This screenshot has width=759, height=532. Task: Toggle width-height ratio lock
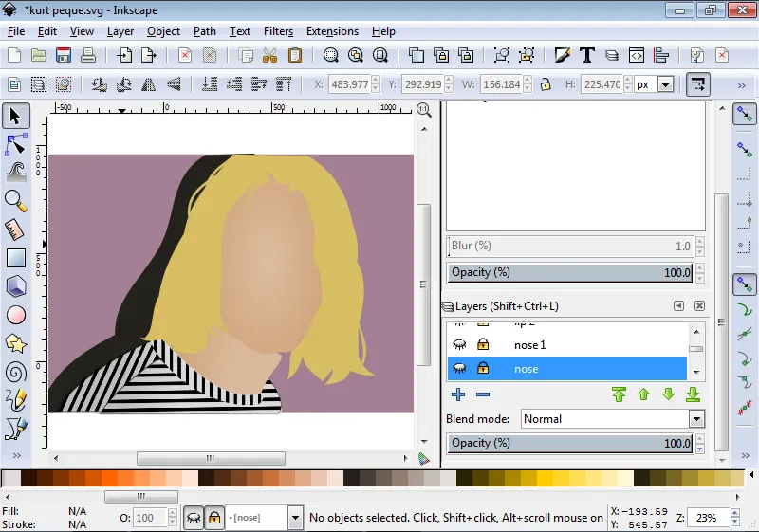546,84
